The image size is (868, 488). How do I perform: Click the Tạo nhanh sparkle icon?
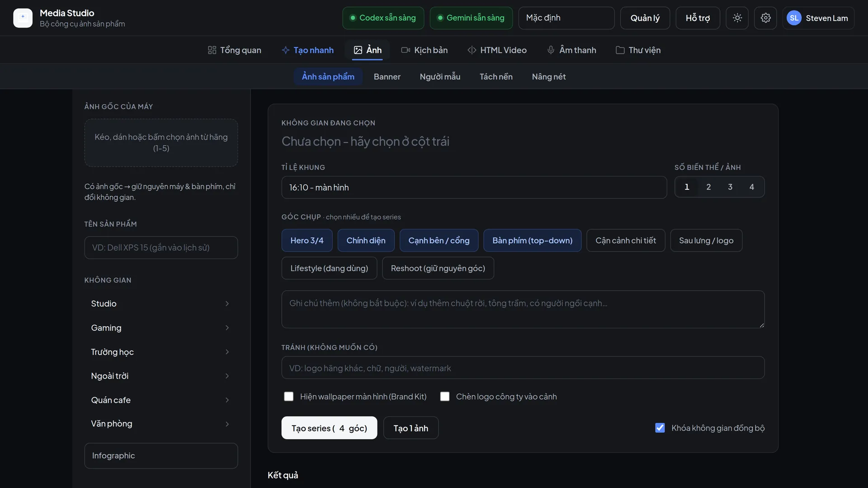pyautogui.click(x=286, y=50)
